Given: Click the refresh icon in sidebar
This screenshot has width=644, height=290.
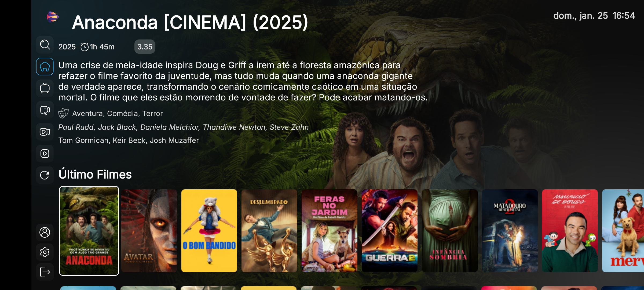Looking at the screenshot, I should click(45, 175).
